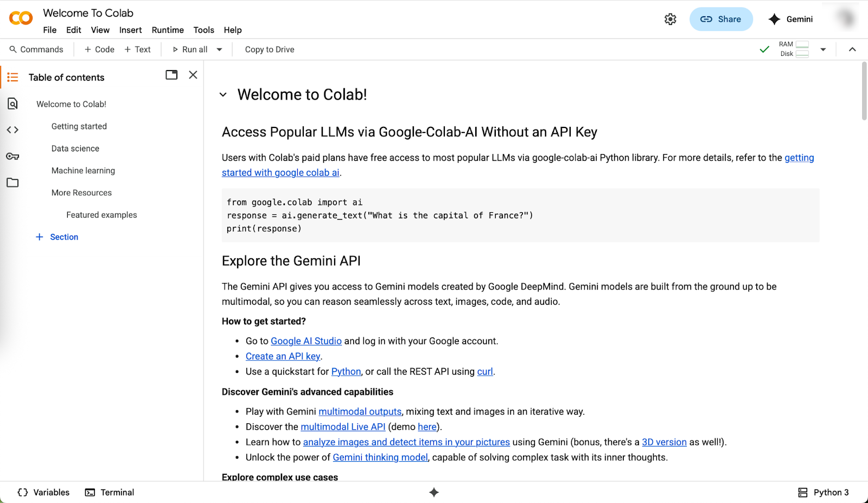Pop out the Table of contents panel

tap(171, 75)
